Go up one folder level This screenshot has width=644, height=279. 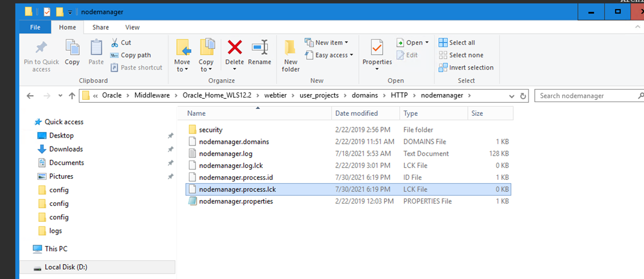72,96
